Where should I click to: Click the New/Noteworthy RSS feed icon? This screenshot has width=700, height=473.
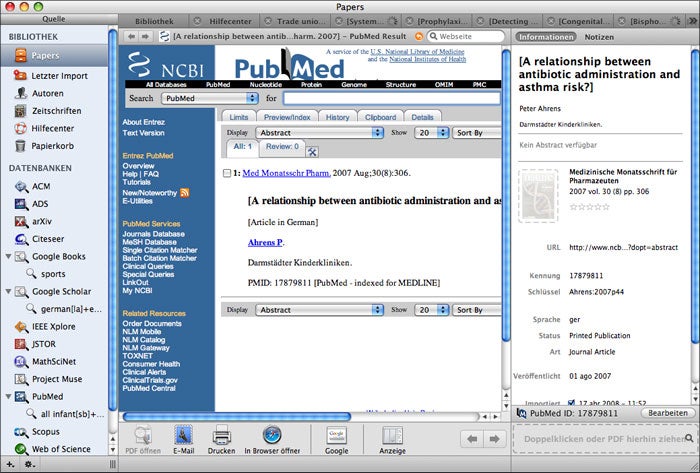(x=184, y=193)
